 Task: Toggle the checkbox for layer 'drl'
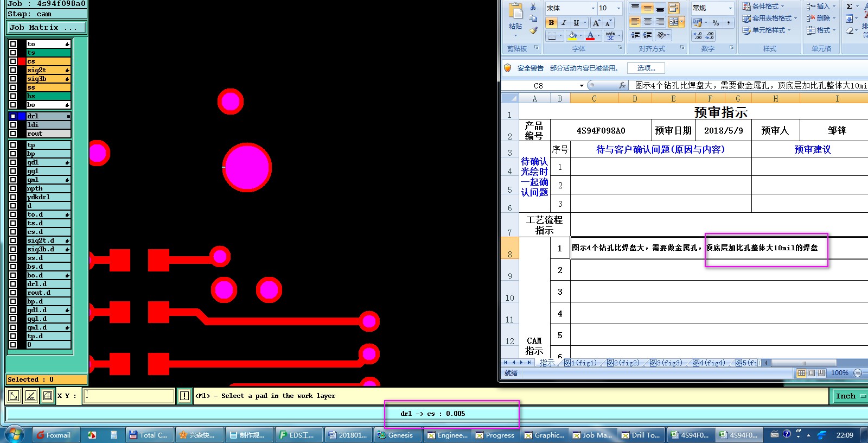[x=13, y=116]
